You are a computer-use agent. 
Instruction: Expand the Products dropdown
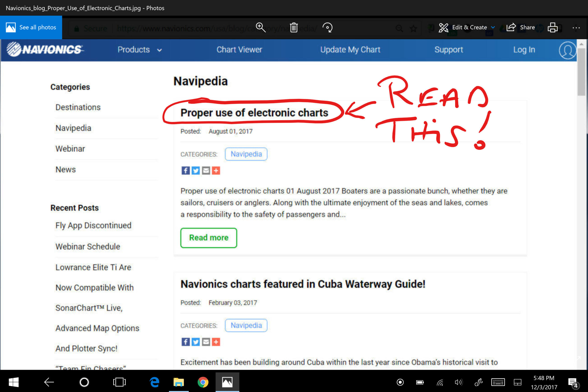(140, 49)
